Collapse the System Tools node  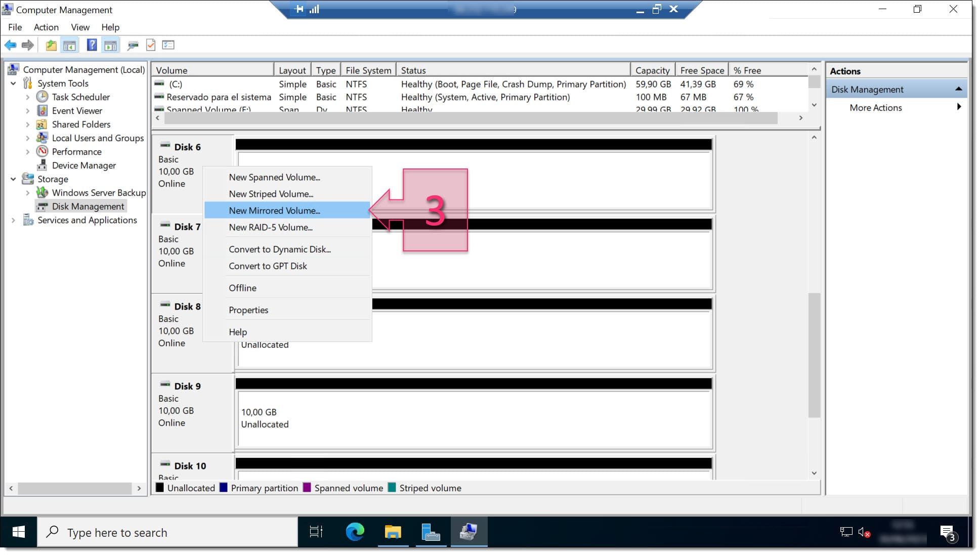coord(13,83)
